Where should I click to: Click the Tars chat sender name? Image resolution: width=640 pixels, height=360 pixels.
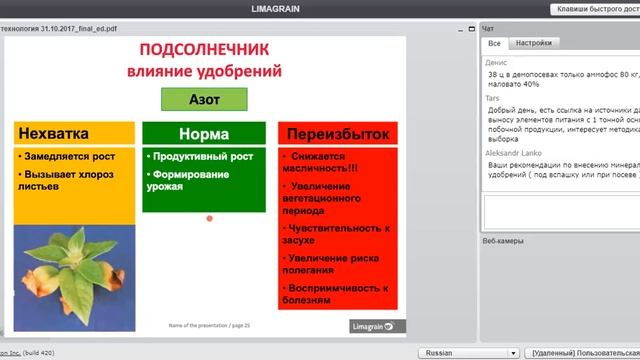(x=492, y=98)
